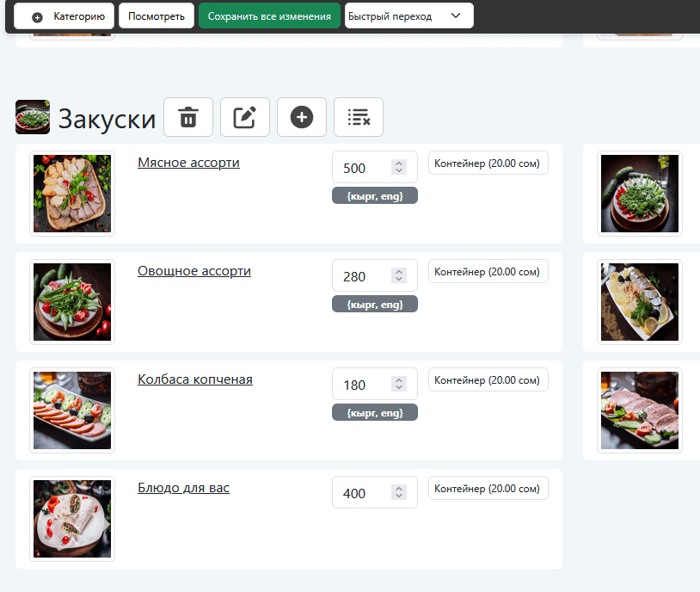700x592 pixels.
Task: Click the кырг, eng badge under Овощное ассорти
Action: click(x=374, y=305)
